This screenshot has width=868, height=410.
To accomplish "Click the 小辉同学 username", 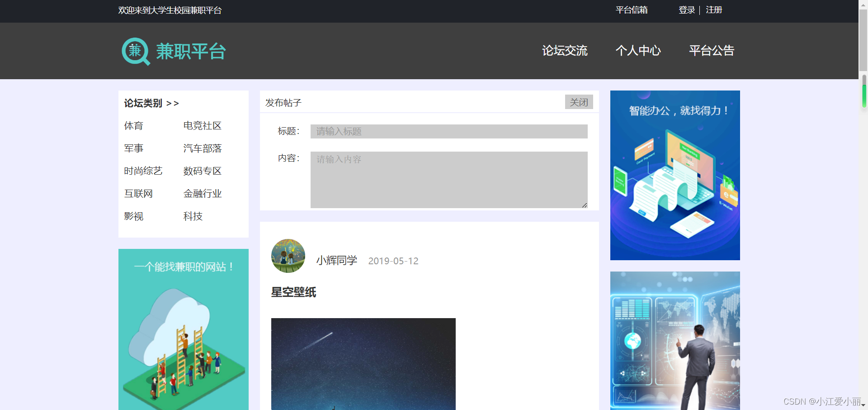I will pyautogui.click(x=337, y=261).
